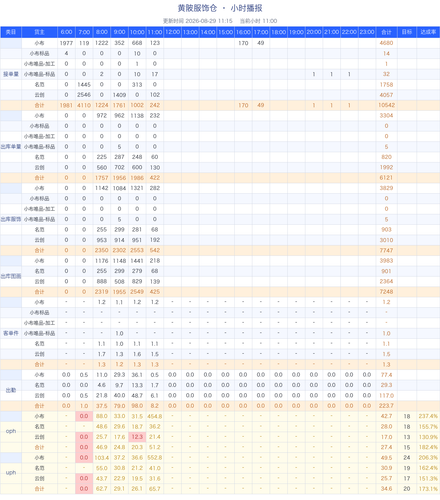The width and height of the screenshot is (440, 500).
Task: Select the achievement rate 182.4%
Action: pyautogui.click(x=428, y=447)
